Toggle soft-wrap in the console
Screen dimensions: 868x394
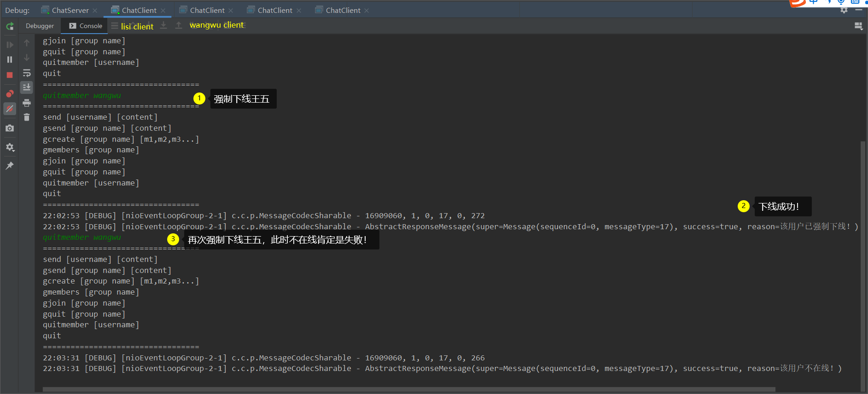27,73
